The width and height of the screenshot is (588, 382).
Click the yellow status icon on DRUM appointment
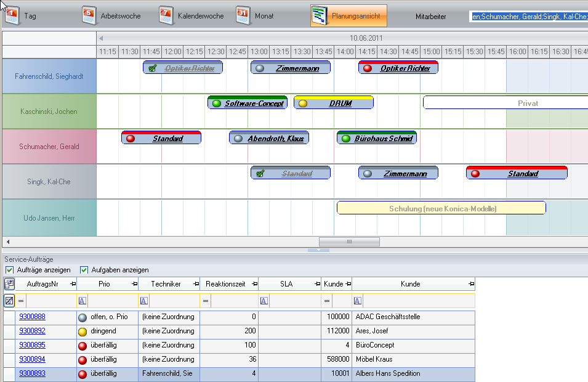point(302,104)
